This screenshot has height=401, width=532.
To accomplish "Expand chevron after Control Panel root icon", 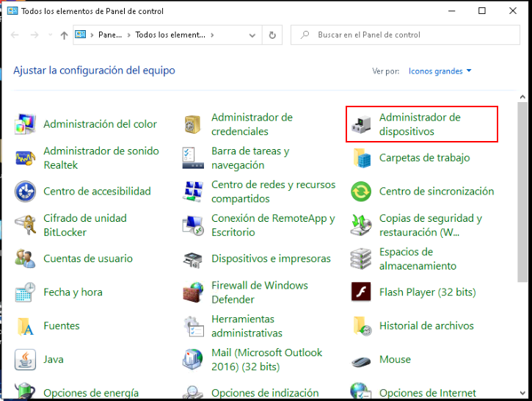I will [92, 35].
